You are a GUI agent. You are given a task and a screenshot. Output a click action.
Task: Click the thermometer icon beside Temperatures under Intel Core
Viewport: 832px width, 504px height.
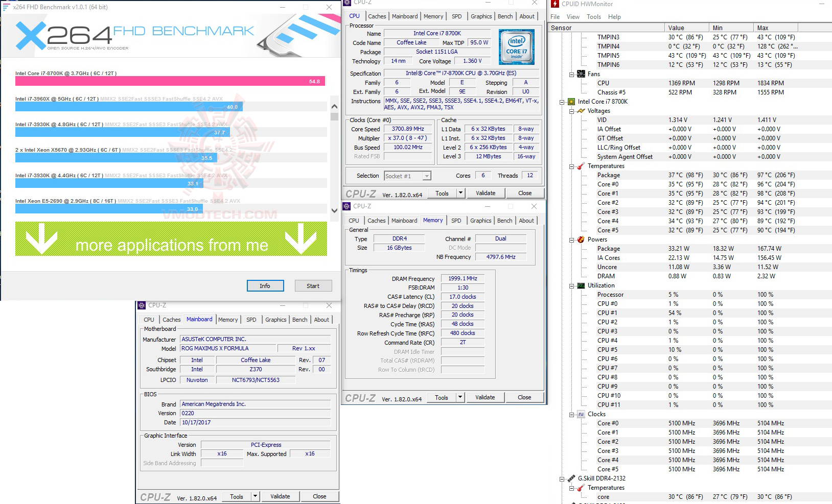pyautogui.click(x=581, y=166)
